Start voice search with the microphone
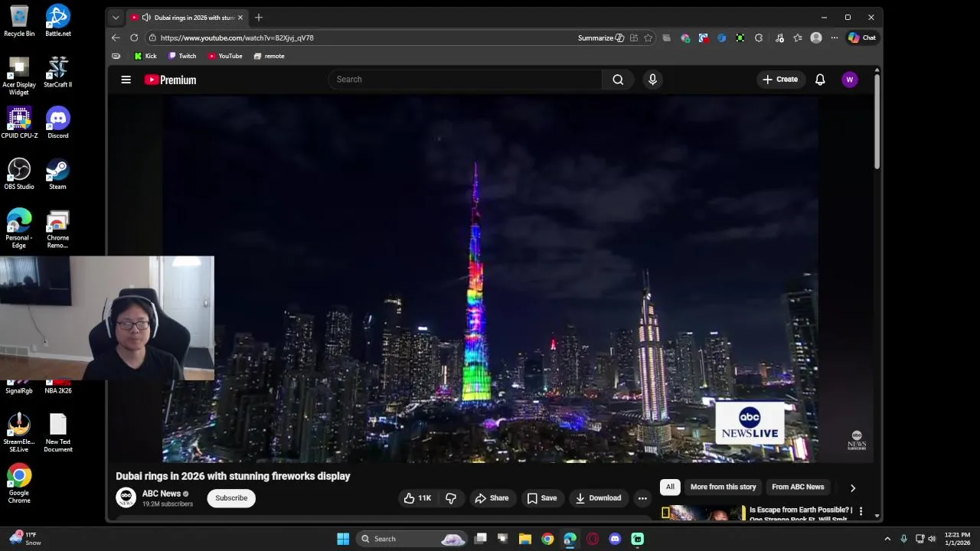980x551 pixels. tap(652, 80)
